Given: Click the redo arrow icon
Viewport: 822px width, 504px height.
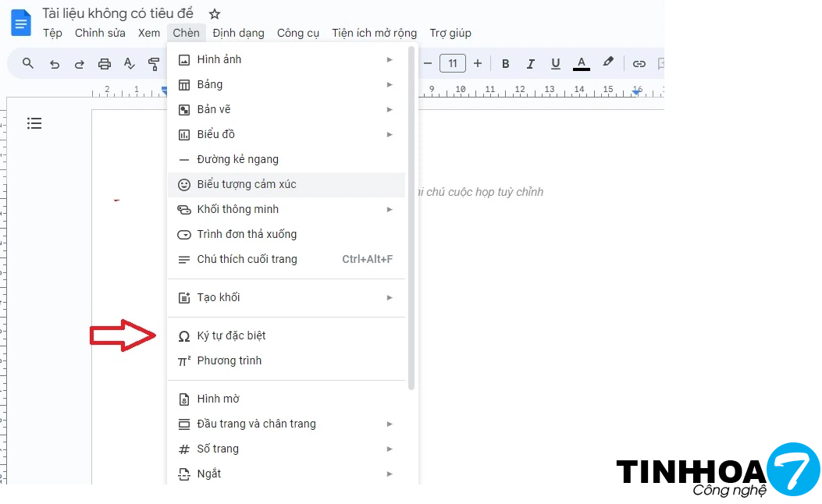Looking at the screenshot, I should [x=79, y=64].
